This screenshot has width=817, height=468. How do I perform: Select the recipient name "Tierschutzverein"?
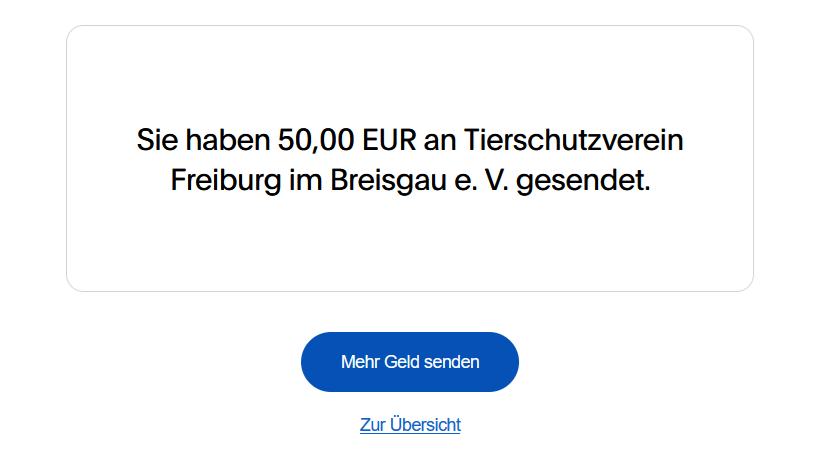tap(574, 140)
